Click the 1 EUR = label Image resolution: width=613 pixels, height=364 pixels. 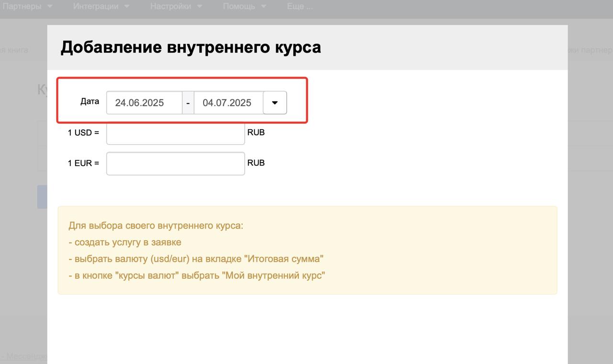pyautogui.click(x=83, y=163)
